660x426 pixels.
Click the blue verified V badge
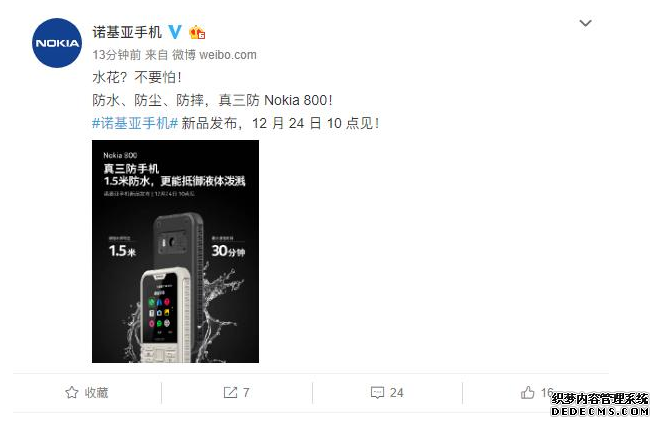[175, 32]
